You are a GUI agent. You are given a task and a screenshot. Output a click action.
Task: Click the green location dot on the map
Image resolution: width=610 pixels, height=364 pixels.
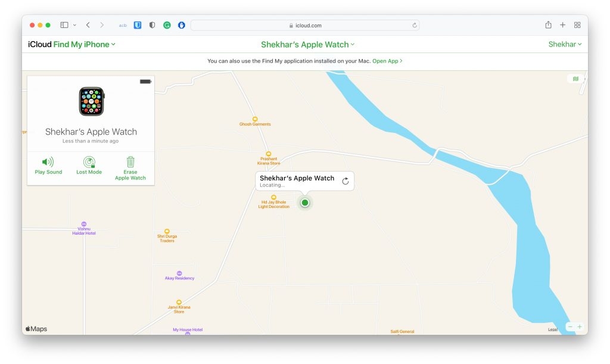click(305, 203)
